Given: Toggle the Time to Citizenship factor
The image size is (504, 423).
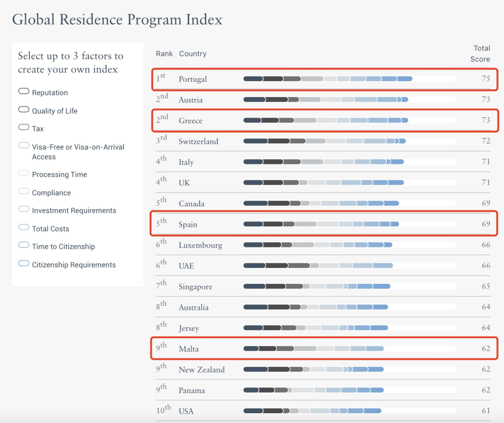Looking at the screenshot, I should pos(24,245).
